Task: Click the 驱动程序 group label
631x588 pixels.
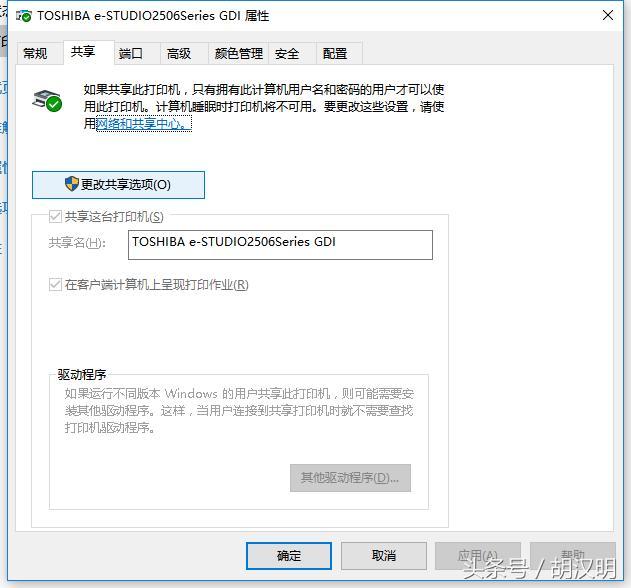Action: click(82, 374)
